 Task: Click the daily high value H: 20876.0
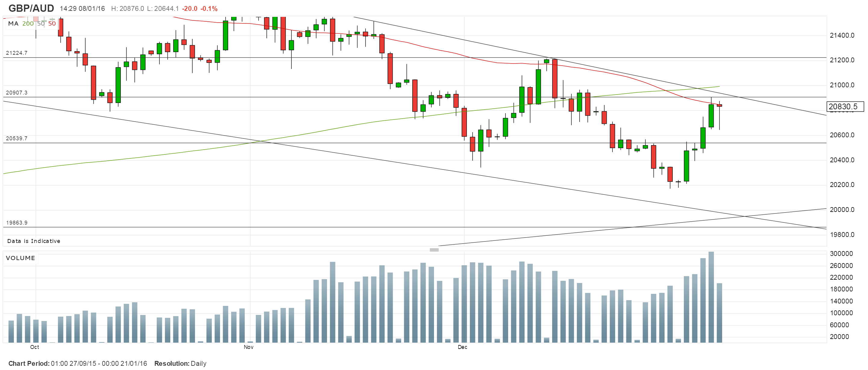tap(127, 8)
